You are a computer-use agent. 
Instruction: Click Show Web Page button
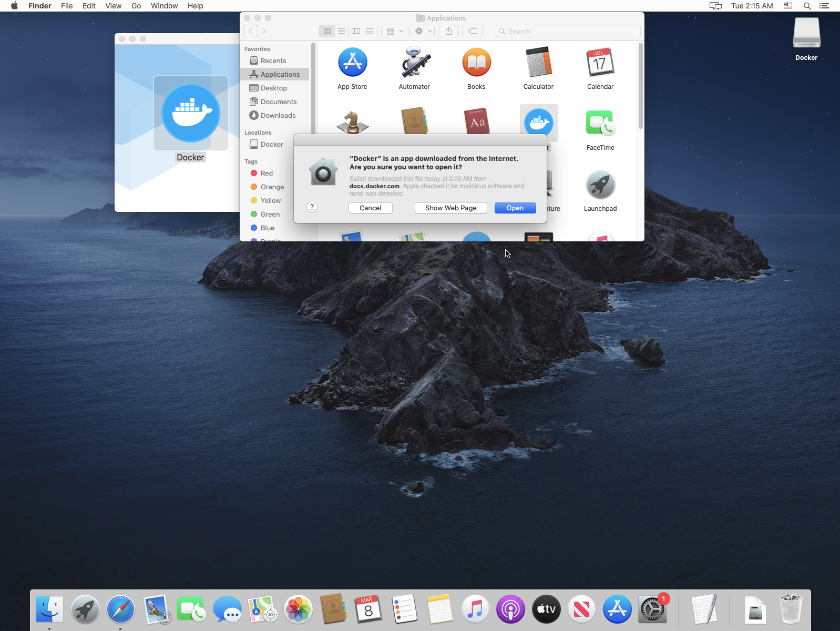[x=450, y=208]
